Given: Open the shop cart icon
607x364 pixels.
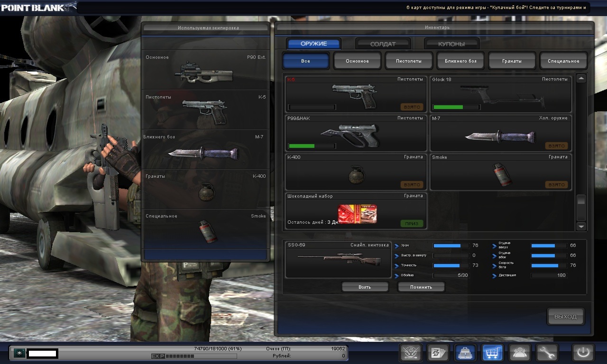Looking at the screenshot, I should click(x=493, y=353).
